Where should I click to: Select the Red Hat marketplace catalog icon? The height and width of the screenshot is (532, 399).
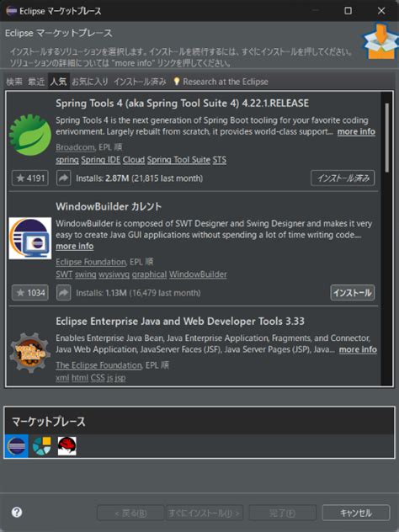coord(66,446)
